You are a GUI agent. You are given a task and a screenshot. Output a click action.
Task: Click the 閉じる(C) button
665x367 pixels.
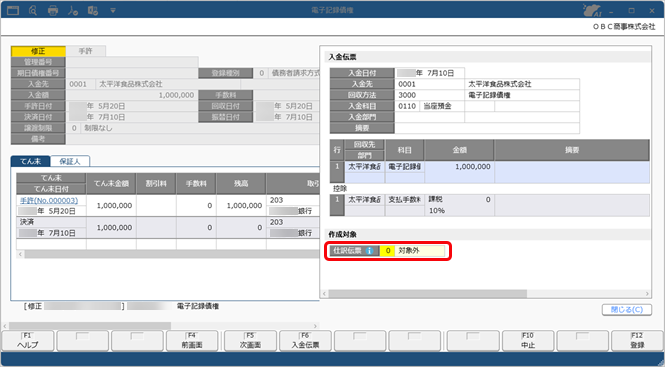click(627, 310)
